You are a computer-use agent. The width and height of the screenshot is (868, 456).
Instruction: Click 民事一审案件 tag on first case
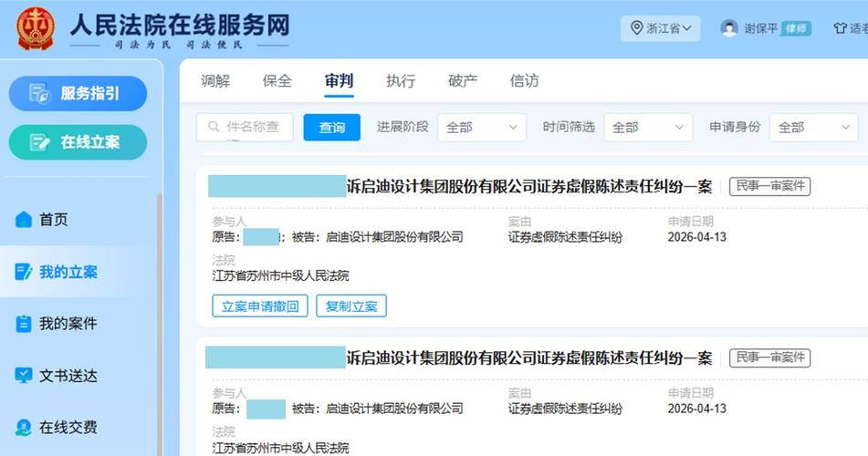coord(770,186)
